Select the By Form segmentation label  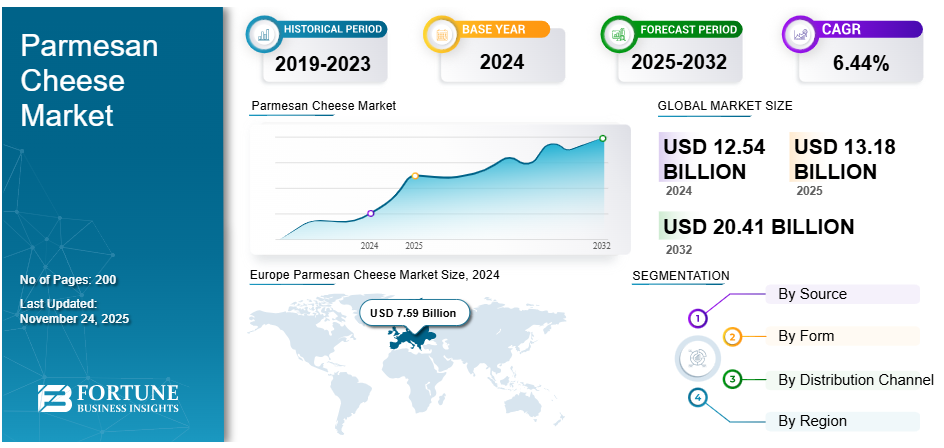[x=806, y=336]
